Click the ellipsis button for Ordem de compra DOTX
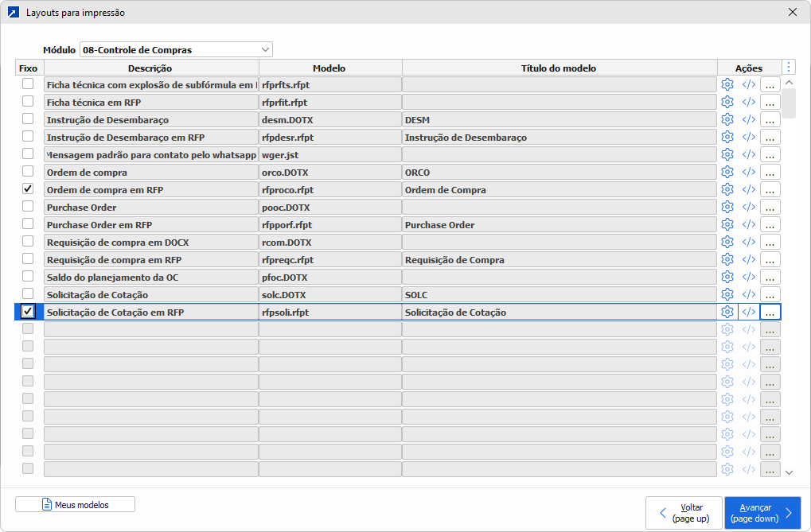 [770, 172]
